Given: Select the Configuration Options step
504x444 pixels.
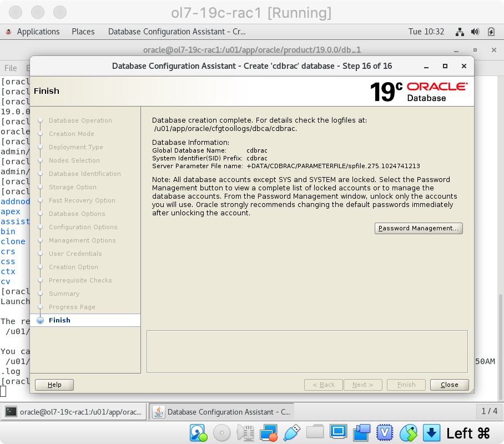Looking at the screenshot, I should click(83, 228).
